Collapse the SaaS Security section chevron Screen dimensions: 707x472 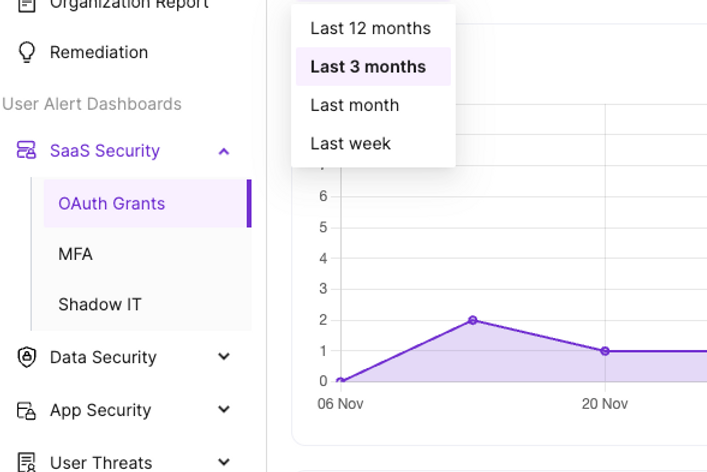[x=224, y=151]
